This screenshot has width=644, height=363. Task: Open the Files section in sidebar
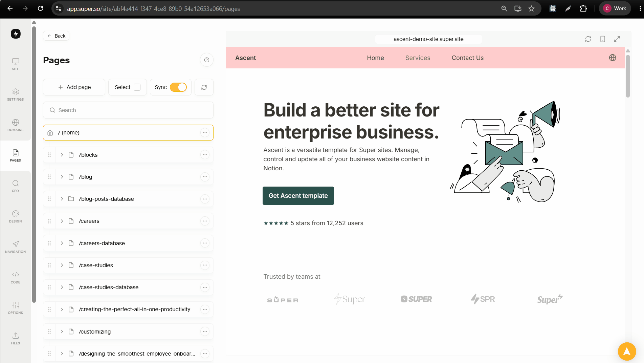click(16, 338)
